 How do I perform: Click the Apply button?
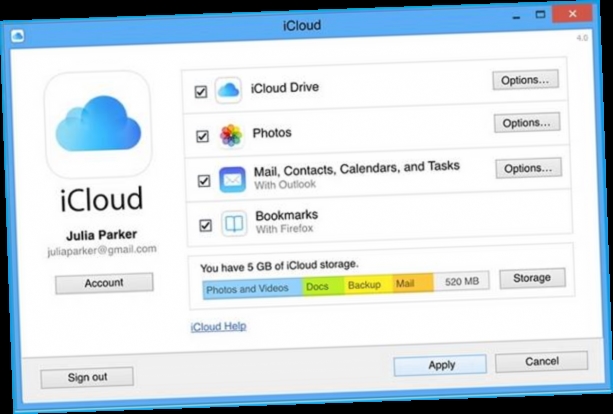(x=440, y=365)
